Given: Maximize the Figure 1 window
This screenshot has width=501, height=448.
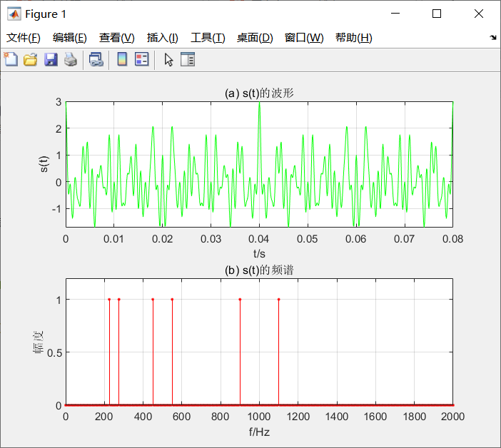Looking at the screenshot, I should (437, 14).
